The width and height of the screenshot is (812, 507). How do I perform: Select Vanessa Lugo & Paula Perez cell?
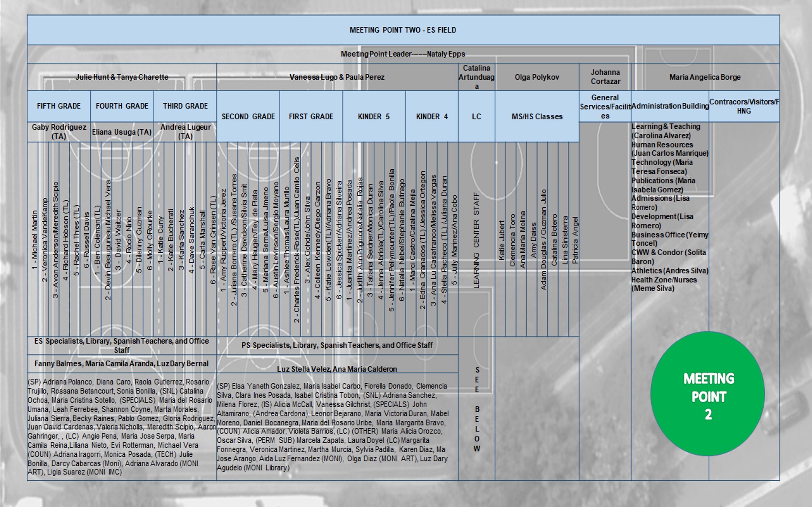coord(337,77)
